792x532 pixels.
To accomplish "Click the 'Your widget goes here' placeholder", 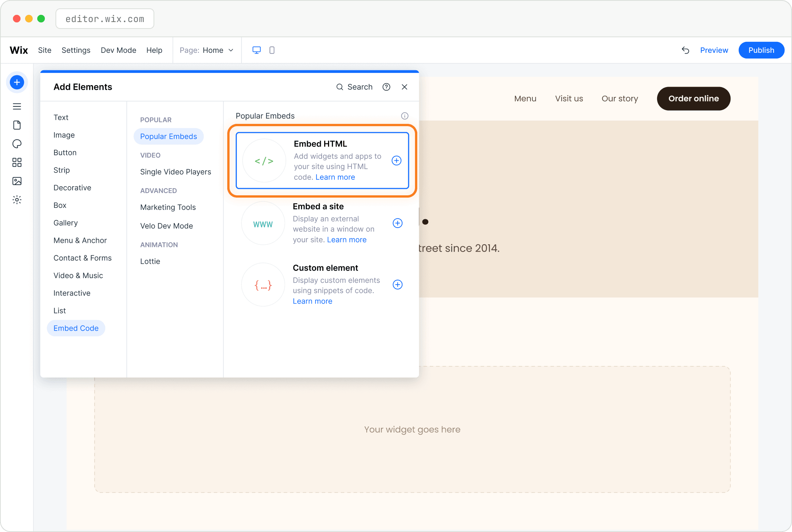I will point(412,429).
